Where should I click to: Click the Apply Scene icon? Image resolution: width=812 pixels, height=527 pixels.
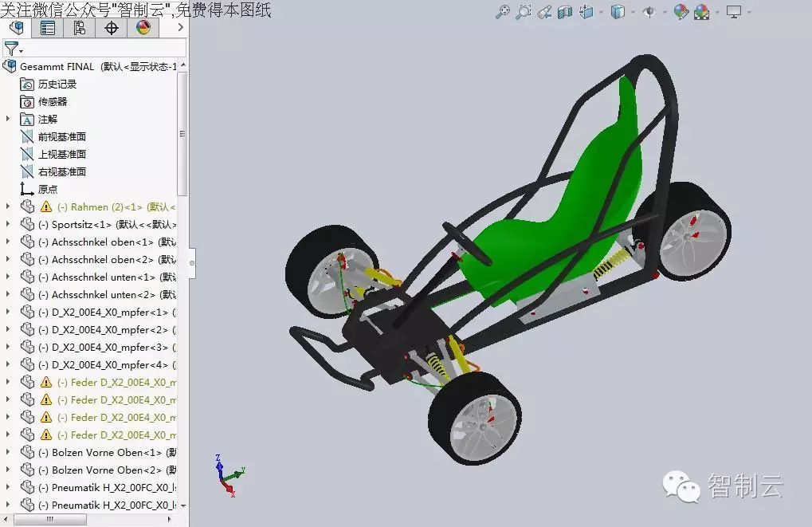click(701, 11)
